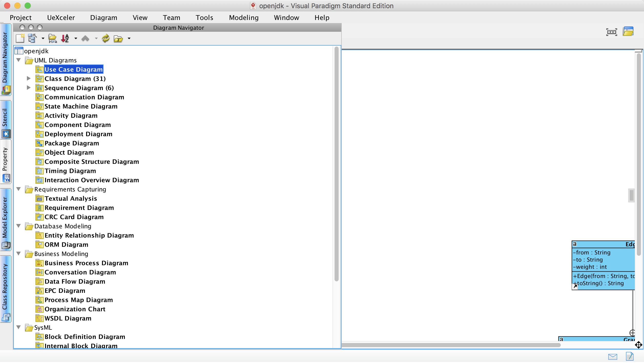Image resolution: width=644 pixels, height=363 pixels.
Task: Click the Diagram Navigator vertical scrollbar
Action: (x=336, y=164)
